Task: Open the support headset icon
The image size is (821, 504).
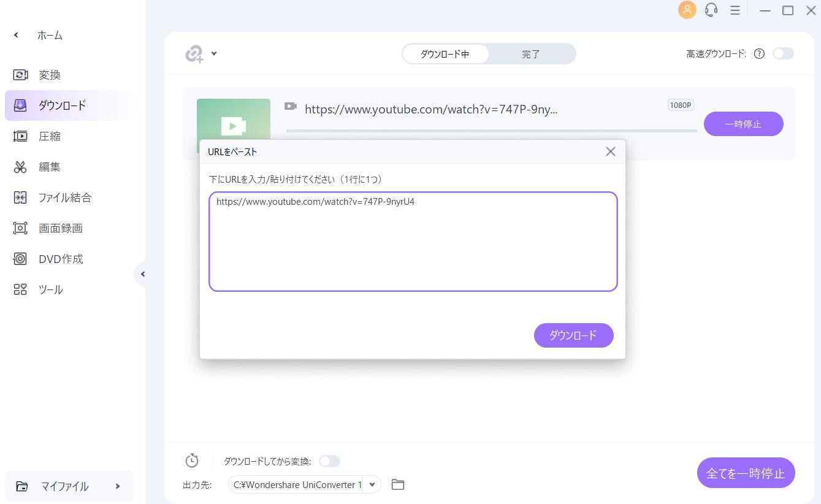Action: pyautogui.click(x=711, y=10)
